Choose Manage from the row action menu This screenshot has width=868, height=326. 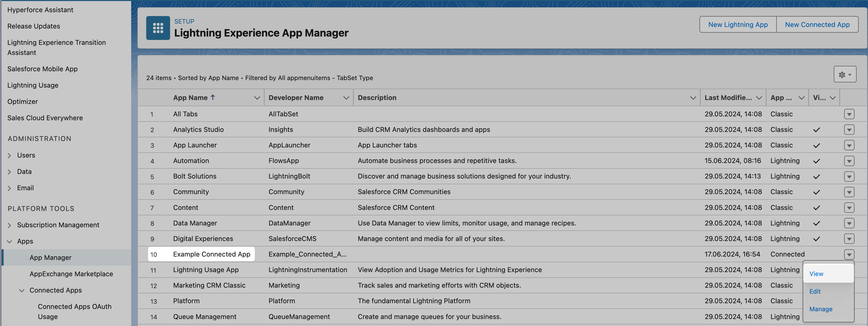[821, 309]
